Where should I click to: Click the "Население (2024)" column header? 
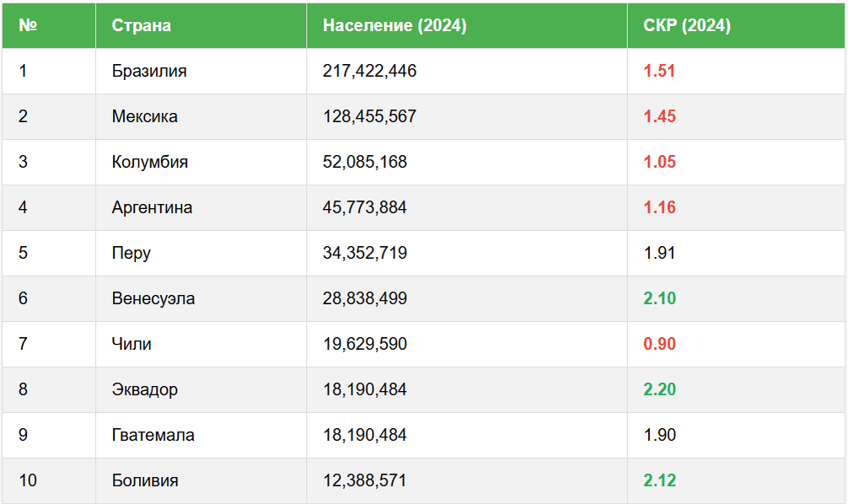coord(394,25)
